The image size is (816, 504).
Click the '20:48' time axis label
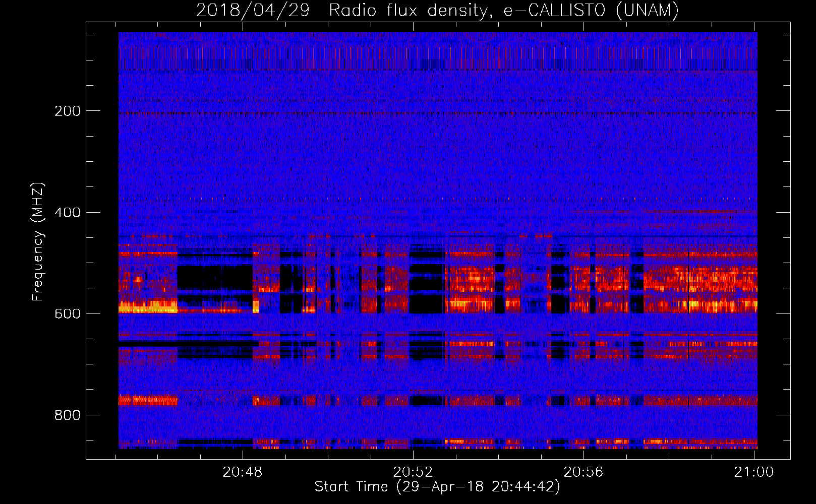pos(243,472)
